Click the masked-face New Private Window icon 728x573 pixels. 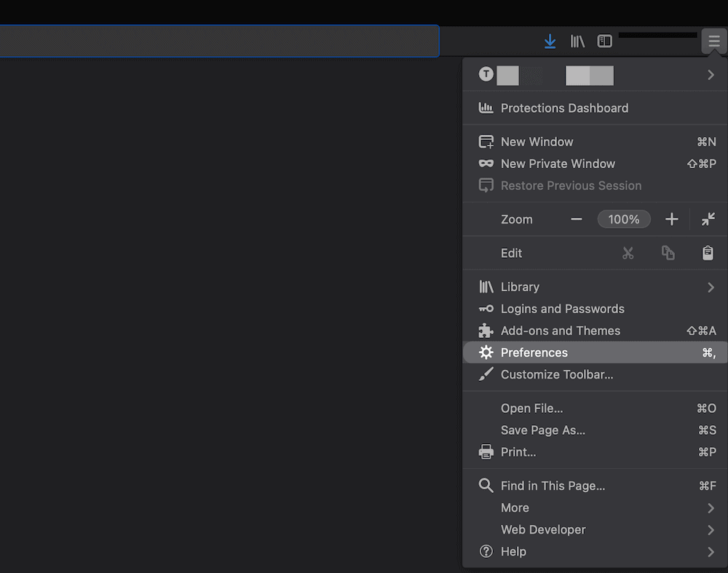[486, 164]
